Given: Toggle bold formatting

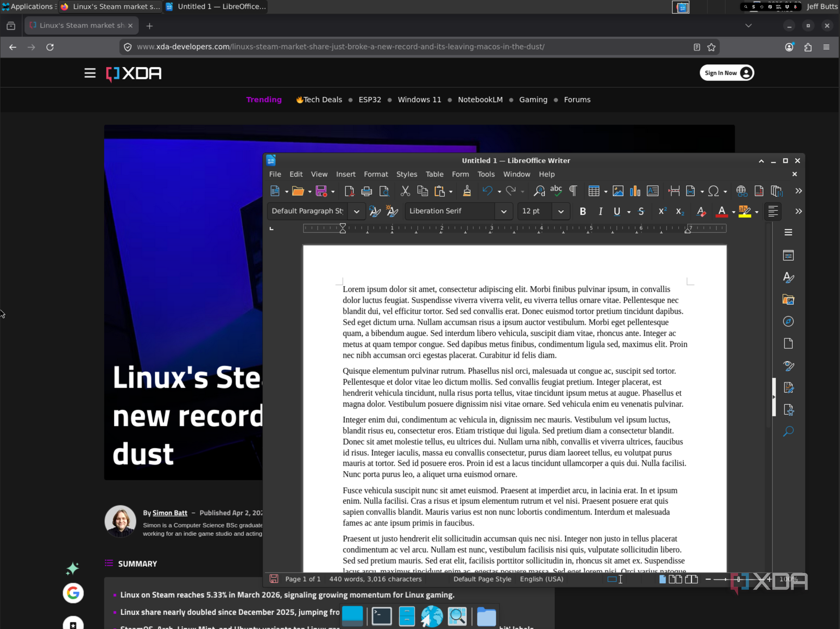Looking at the screenshot, I should pos(582,211).
